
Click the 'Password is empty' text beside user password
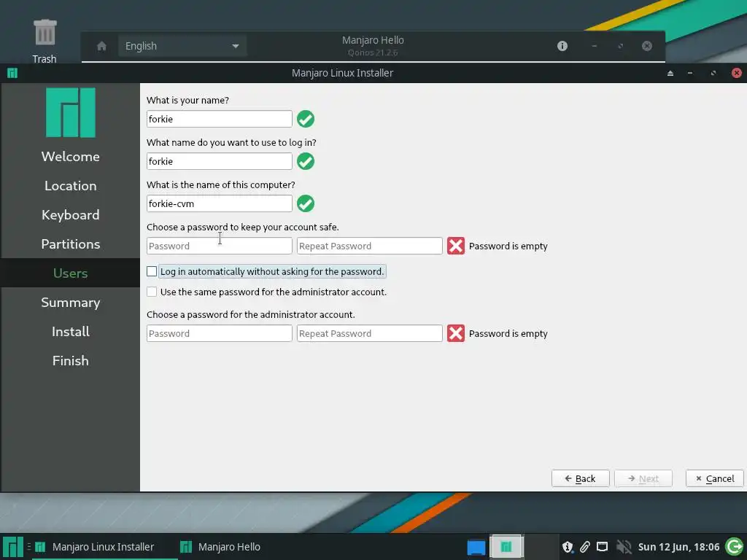click(x=508, y=246)
